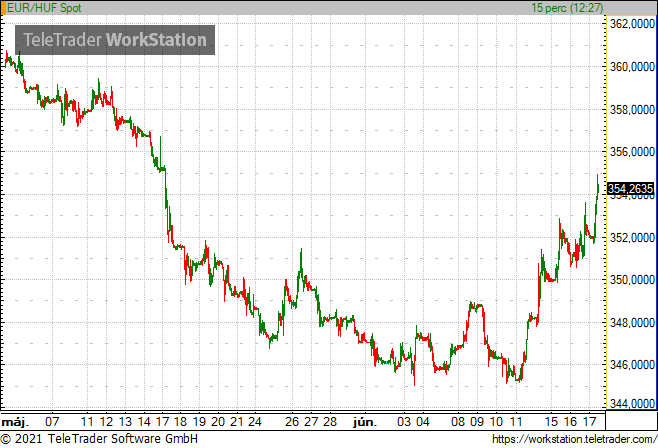
Task: Click date label 03 on time axis
Action: [x=404, y=422]
